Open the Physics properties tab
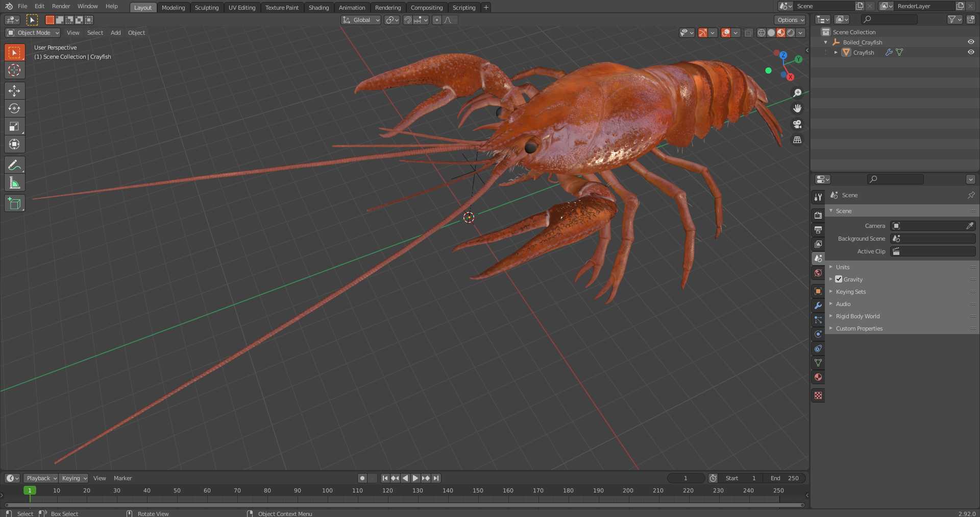Viewport: 980px width, 517px height. tap(818, 334)
